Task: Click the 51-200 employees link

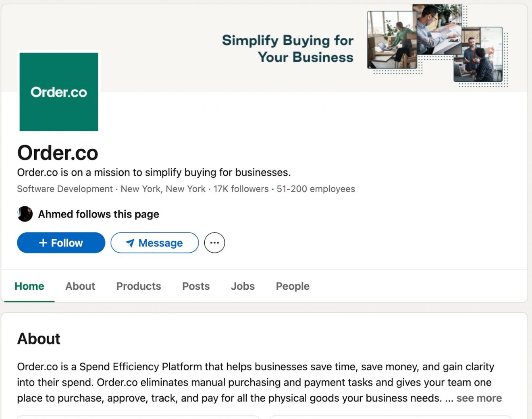Action: pos(316,189)
